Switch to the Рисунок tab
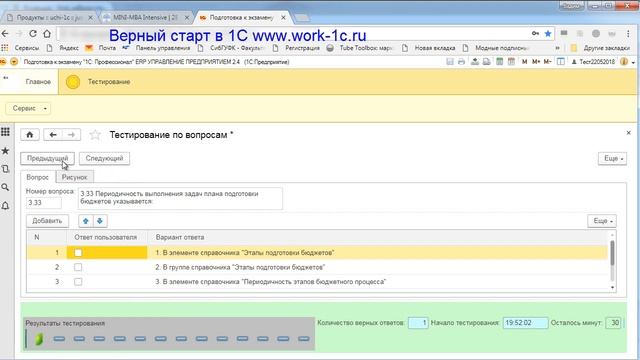 (x=75, y=177)
